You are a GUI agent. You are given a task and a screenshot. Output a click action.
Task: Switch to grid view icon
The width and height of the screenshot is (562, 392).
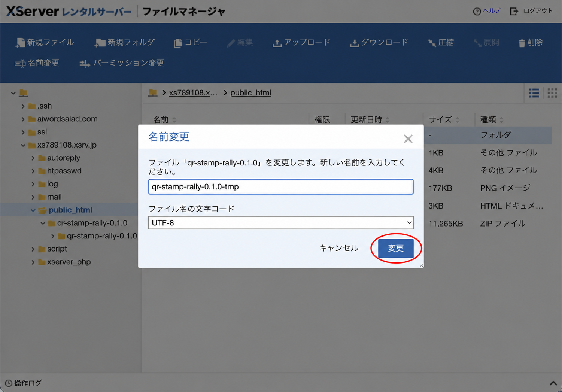(x=552, y=93)
